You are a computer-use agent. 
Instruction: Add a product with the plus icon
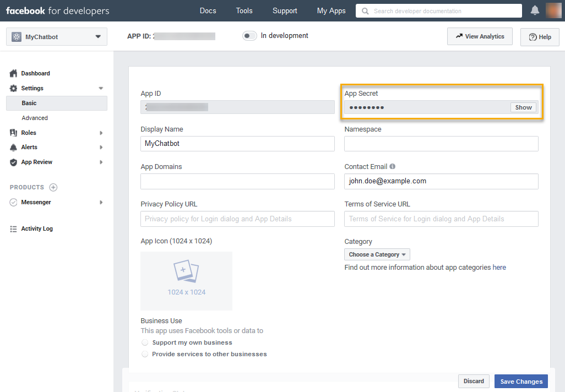click(53, 187)
